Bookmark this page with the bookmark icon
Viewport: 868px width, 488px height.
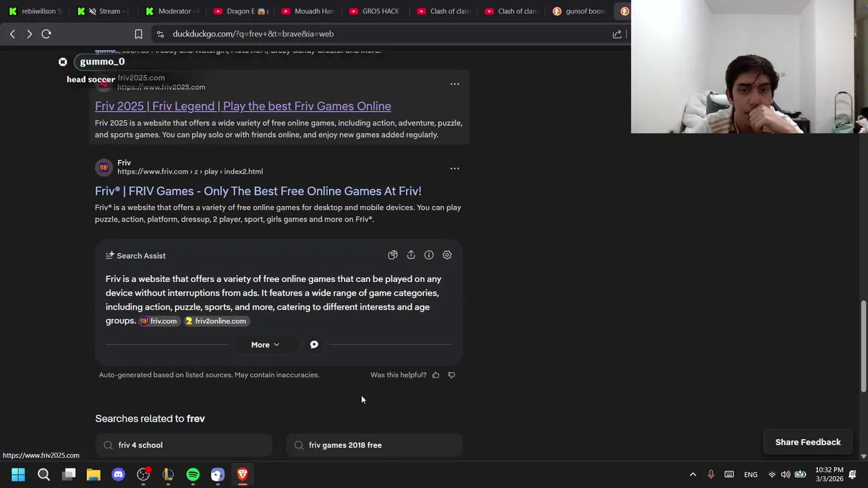(138, 34)
